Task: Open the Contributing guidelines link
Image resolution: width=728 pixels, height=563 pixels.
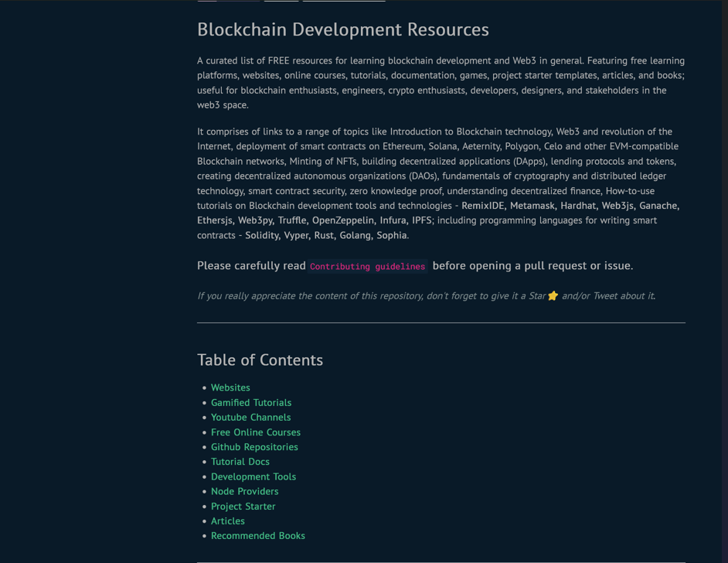Action: (368, 266)
